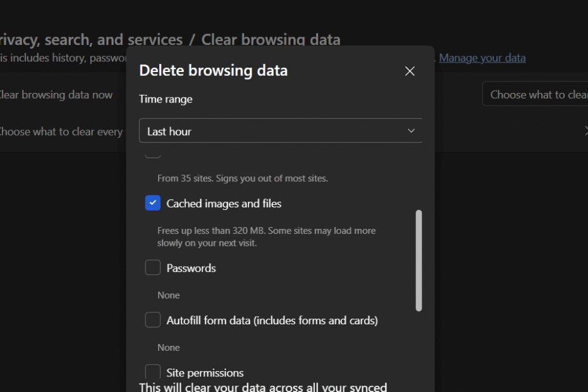Select the Last hour value field
Screen dimensions: 588x392
(x=169, y=131)
